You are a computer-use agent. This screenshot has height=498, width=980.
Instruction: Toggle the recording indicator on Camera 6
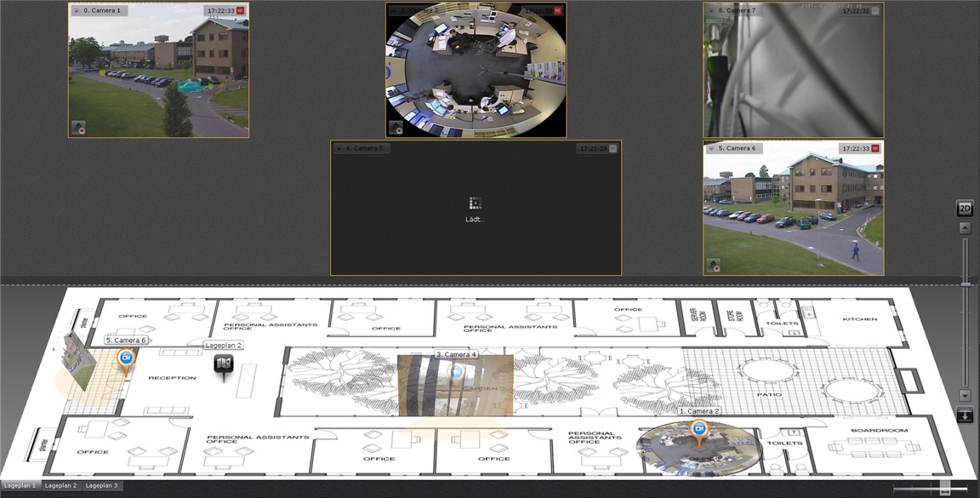[x=875, y=148]
